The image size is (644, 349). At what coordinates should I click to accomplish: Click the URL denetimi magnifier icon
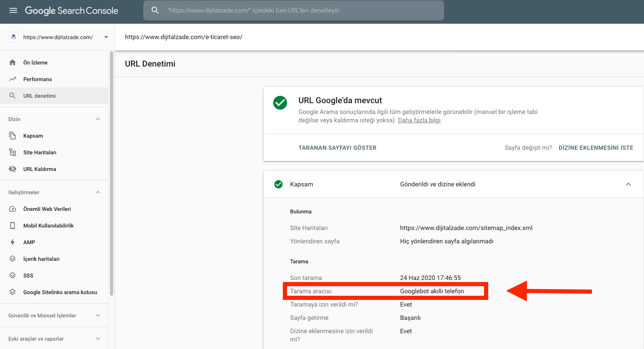click(12, 96)
